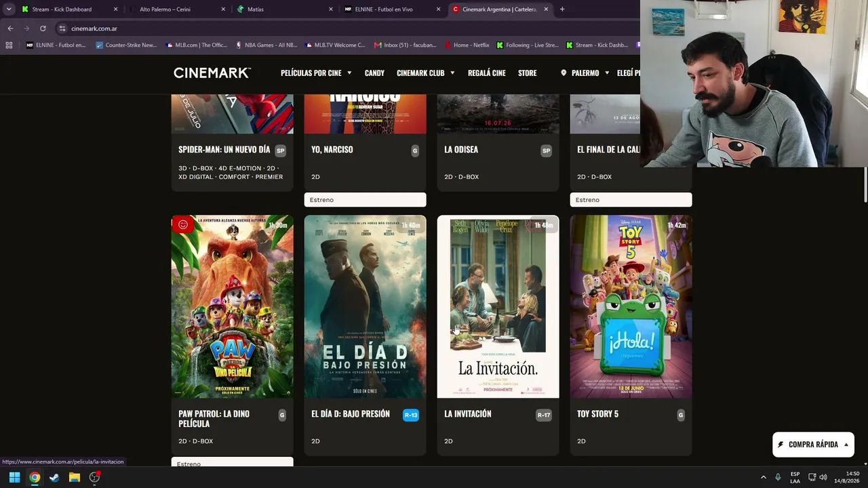Click the Chrome icon in the taskbar
868x488 pixels.
35,477
